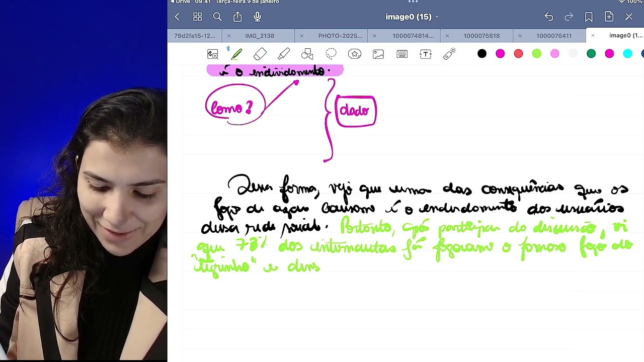Select the Eraser tool
The height and width of the screenshot is (362, 644).
pos(260,54)
